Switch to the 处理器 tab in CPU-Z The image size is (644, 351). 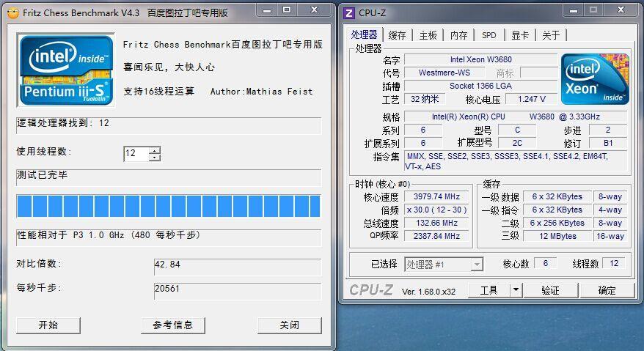click(364, 34)
